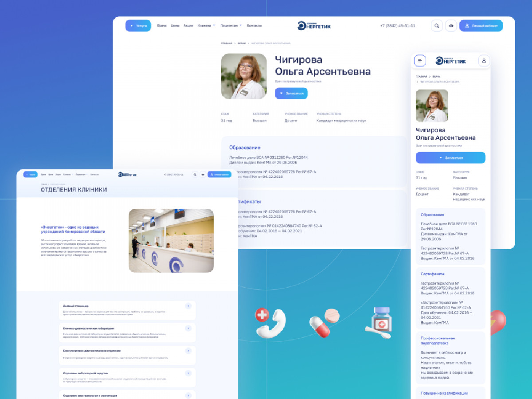The height and width of the screenshot is (399, 532).
Task: Open the Услуги dropdown on departments page
Action: [x=31, y=175]
